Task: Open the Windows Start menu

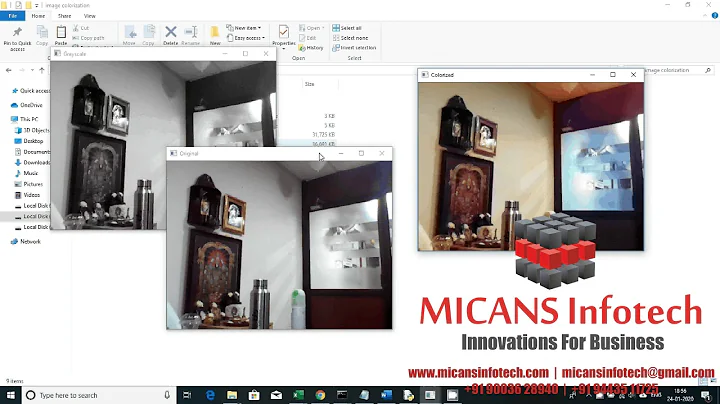Action: click(10, 395)
